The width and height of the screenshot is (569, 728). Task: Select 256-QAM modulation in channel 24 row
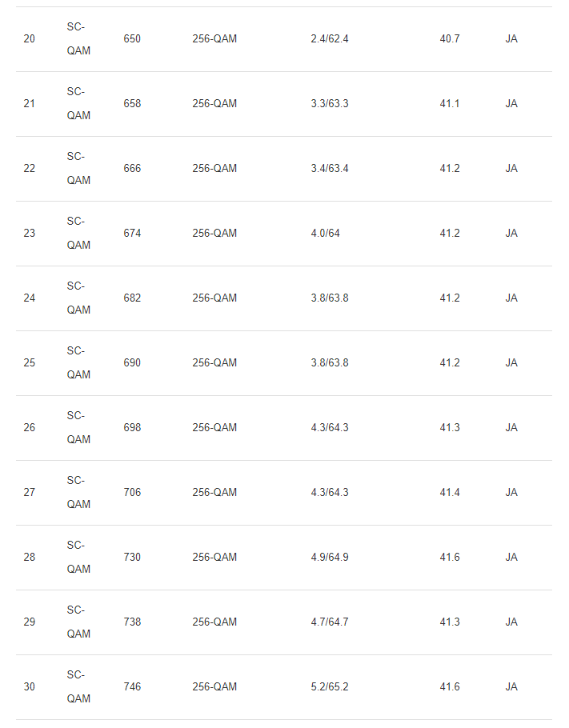(214, 298)
